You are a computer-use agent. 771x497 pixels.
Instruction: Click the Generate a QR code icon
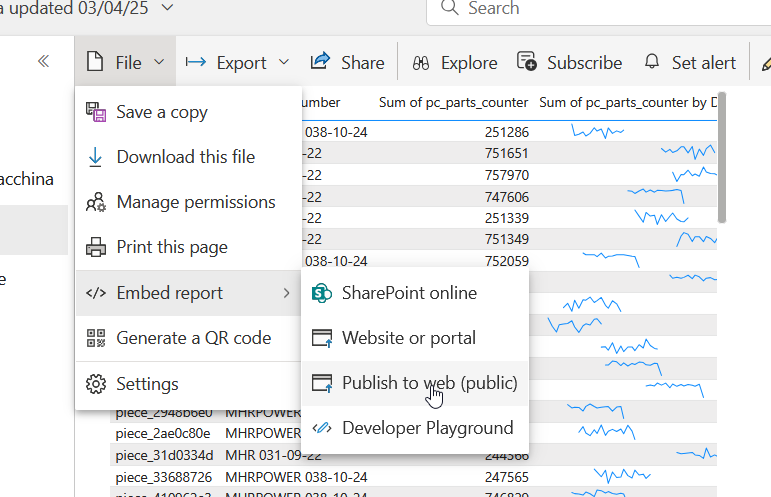[x=96, y=338]
